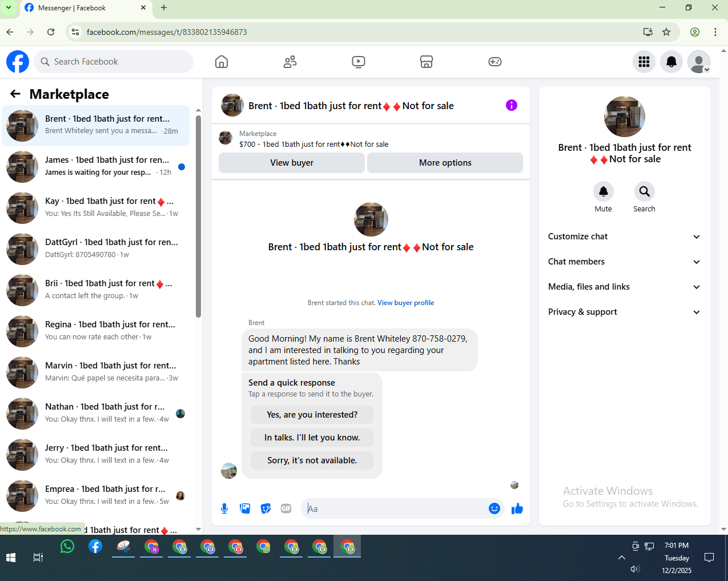Click View buyer button

click(x=292, y=163)
